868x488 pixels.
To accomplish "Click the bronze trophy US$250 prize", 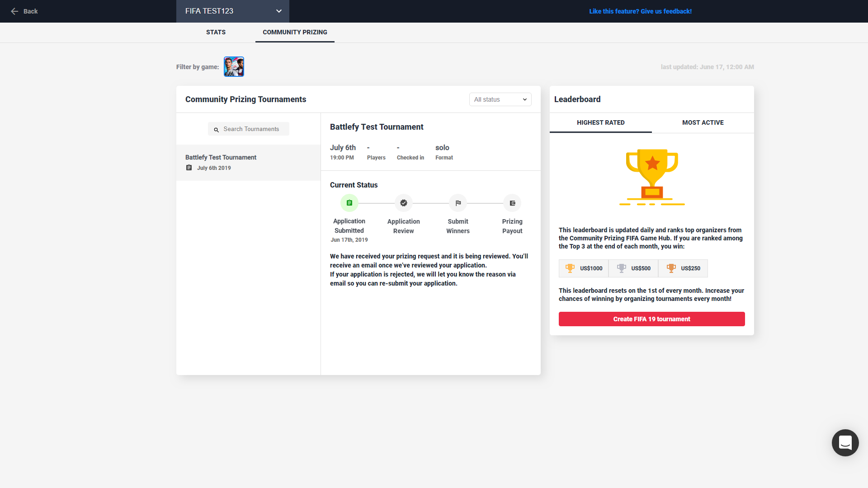I will [683, 268].
